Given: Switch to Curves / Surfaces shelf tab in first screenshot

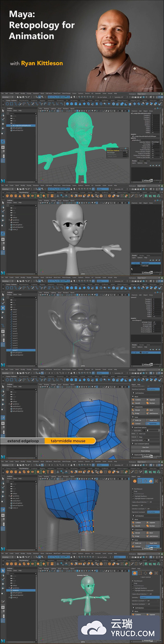Looking at the screenshot, I should [11, 101].
